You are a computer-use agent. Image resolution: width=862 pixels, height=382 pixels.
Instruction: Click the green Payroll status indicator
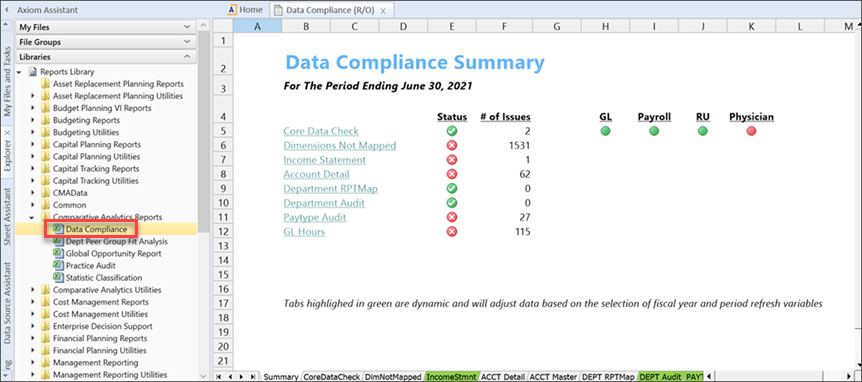(654, 131)
